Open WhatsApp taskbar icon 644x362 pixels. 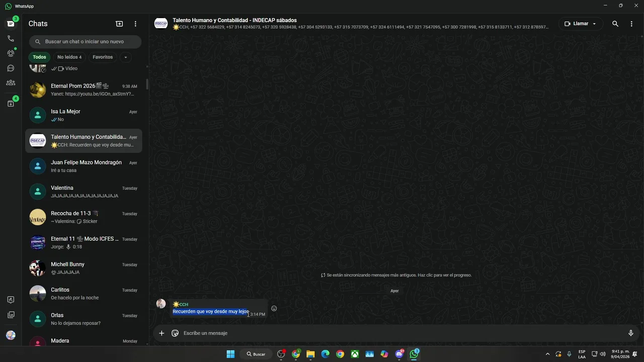point(414,354)
